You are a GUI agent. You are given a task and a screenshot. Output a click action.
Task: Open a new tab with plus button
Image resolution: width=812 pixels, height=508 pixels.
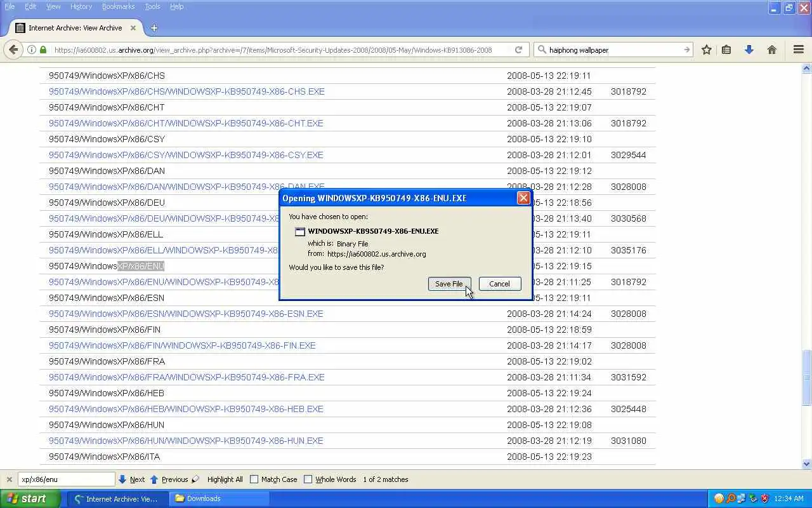[x=154, y=28]
